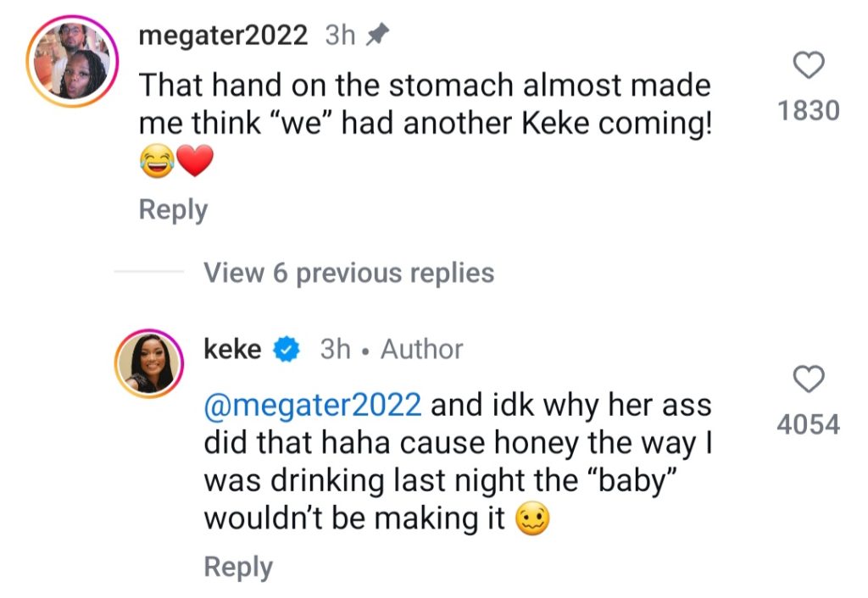Click the red heart emoji in the comment
Screen dimensions: 868x598
pyautogui.click(x=194, y=162)
